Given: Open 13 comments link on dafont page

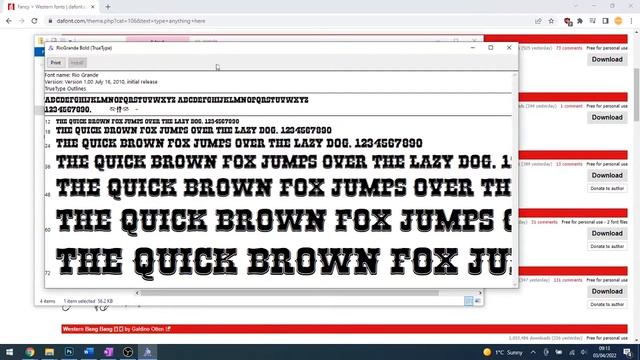Looking at the screenshot, I should point(569,164).
